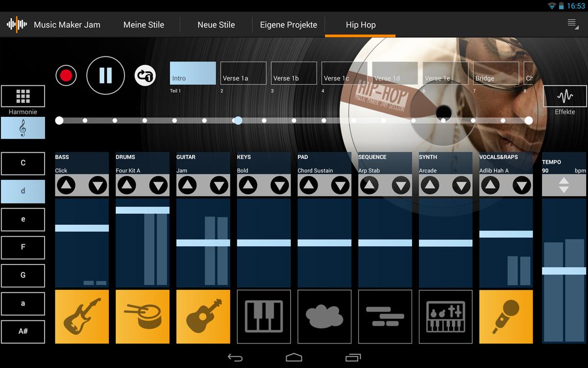Open the chord grid above Harmonie

23,96
